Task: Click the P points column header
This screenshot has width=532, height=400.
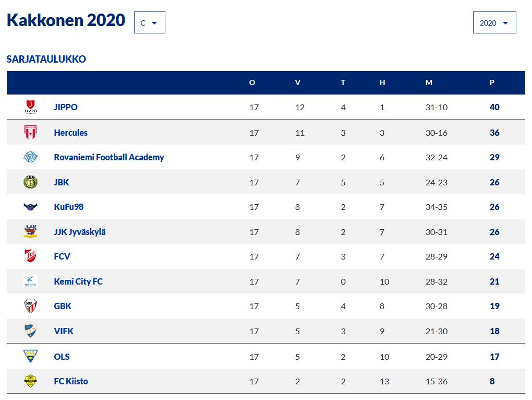Action: coord(492,83)
